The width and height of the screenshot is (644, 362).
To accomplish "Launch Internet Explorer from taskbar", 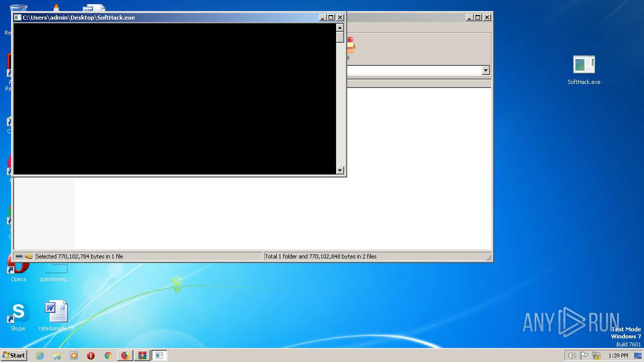I will (x=40, y=355).
